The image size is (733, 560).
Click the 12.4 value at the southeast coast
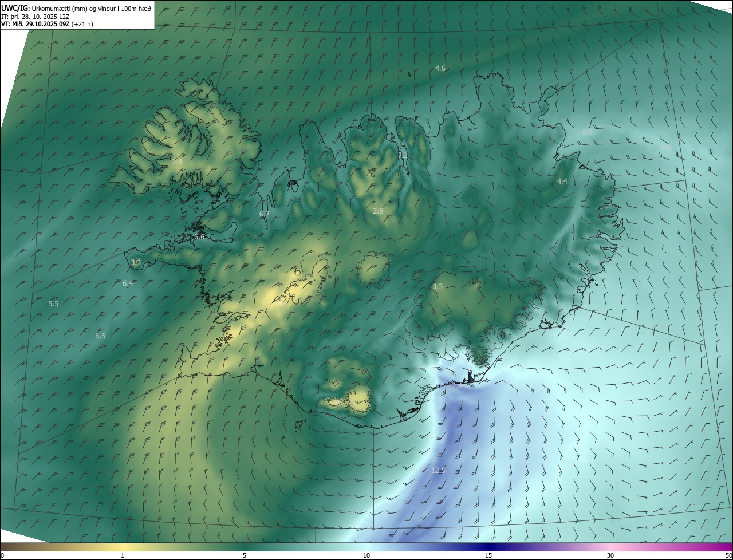(x=454, y=386)
